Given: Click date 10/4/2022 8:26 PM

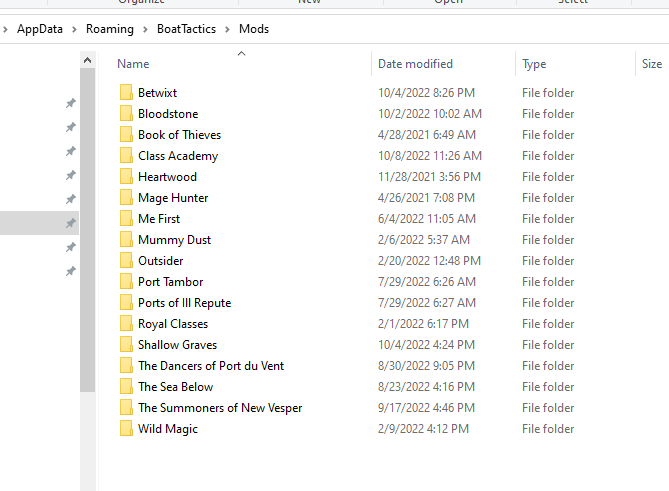Looking at the screenshot, I should [x=426, y=93].
